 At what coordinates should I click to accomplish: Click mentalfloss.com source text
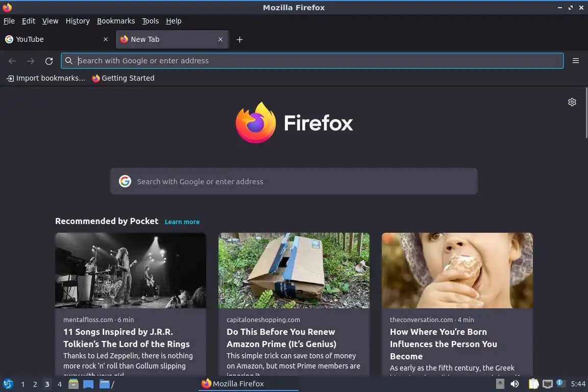tap(88, 320)
